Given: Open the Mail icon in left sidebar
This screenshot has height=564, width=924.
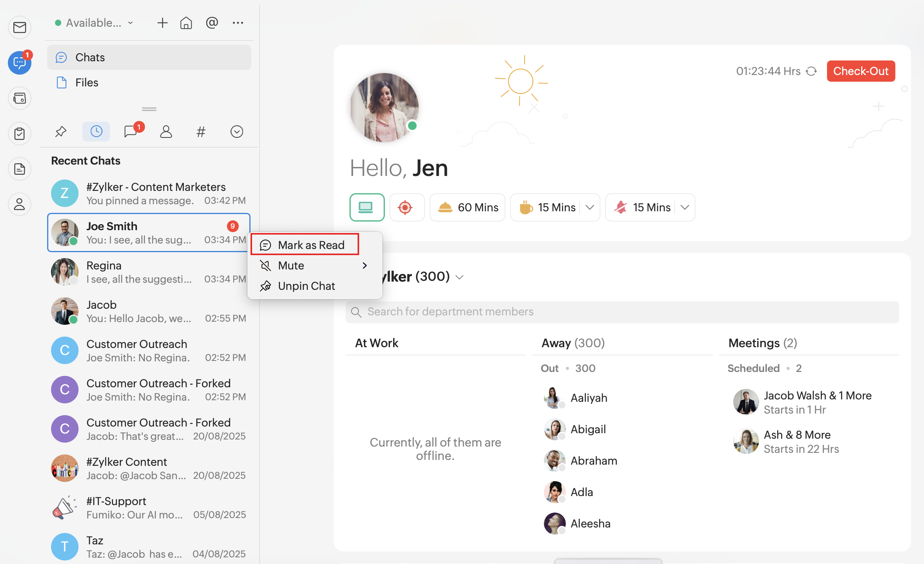Looking at the screenshot, I should (x=20, y=27).
